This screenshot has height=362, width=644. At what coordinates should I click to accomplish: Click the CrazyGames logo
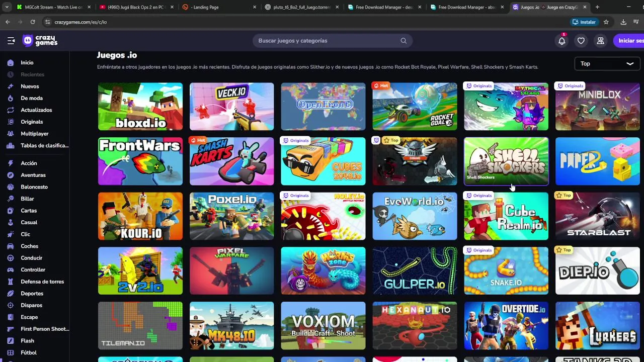[40, 41]
